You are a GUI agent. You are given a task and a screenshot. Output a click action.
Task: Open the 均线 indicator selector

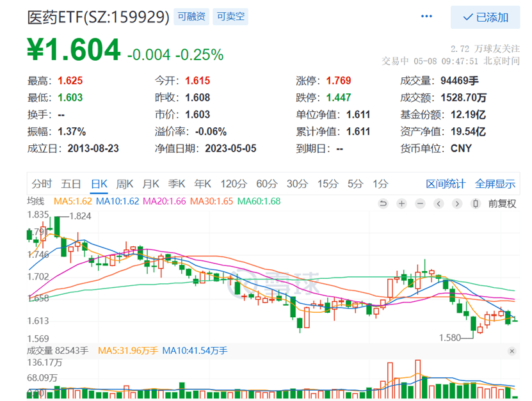coord(36,201)
